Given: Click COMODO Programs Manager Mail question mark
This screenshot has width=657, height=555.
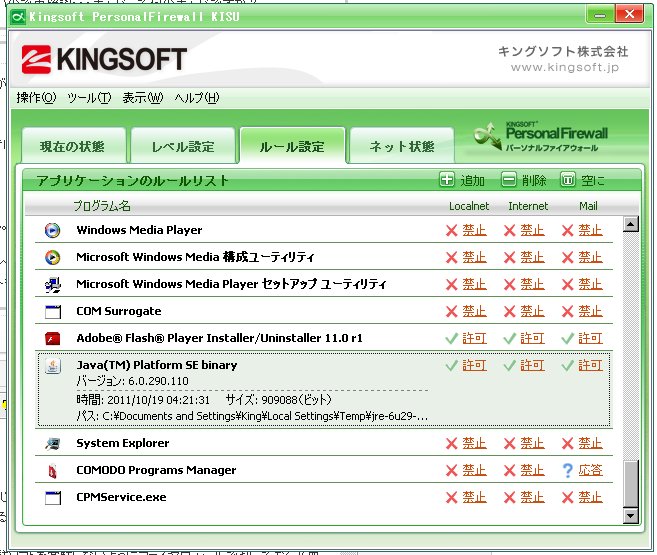Looking at the screenshot, I should pyautogui.click(x=567, y=470).
